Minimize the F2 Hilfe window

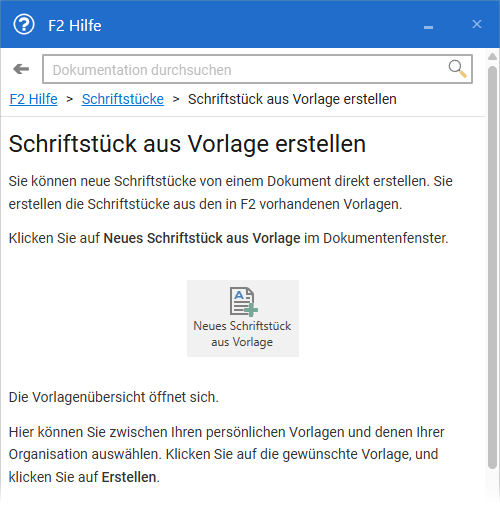pyautogui.click(x=428, y=27)
